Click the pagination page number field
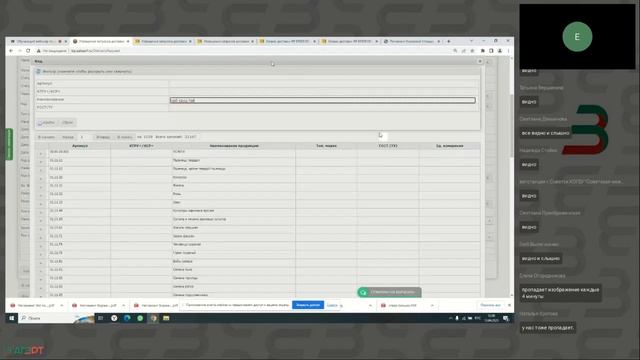The height and width of the screenshot is (360, 640). tap(84, 137)
